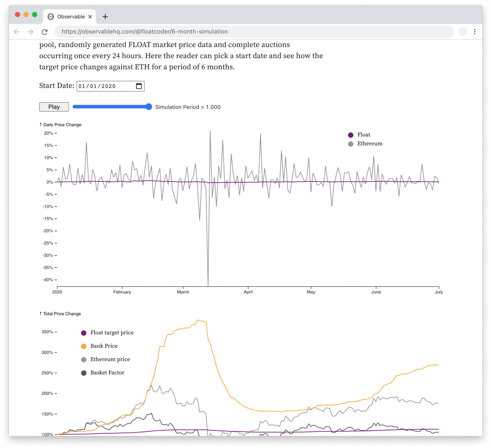Click the profile avatar circle
This screenshot has height=448, width=491.
(x=463, y=32)
